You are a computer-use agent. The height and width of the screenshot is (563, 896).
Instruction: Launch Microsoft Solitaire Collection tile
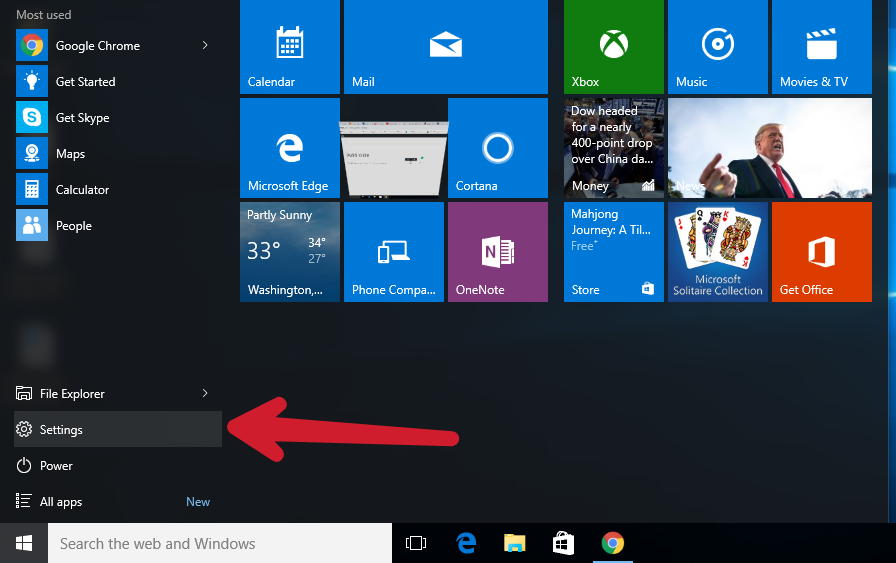(x=718, y=252)
